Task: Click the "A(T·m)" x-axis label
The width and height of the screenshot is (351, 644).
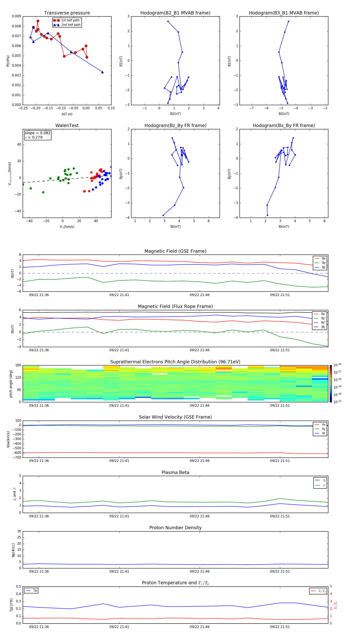Action: tap(67, 114)
